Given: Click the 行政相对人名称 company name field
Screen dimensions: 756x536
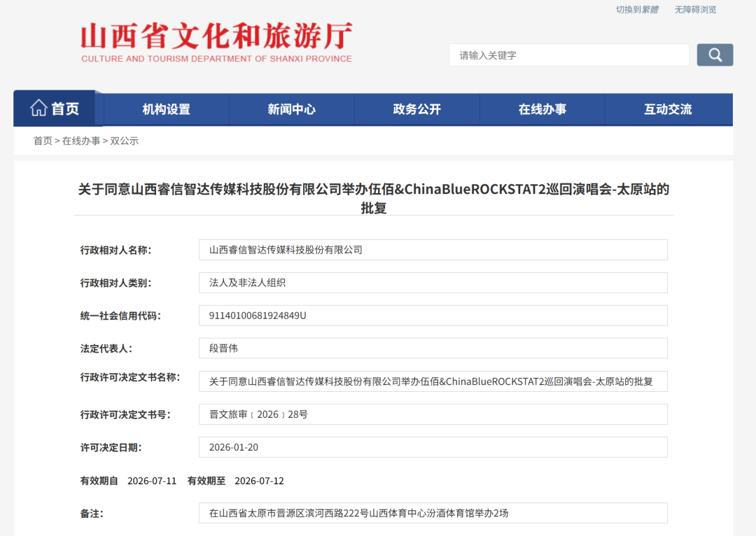Looking at the screenshot, I should click(x=433, y=250).
